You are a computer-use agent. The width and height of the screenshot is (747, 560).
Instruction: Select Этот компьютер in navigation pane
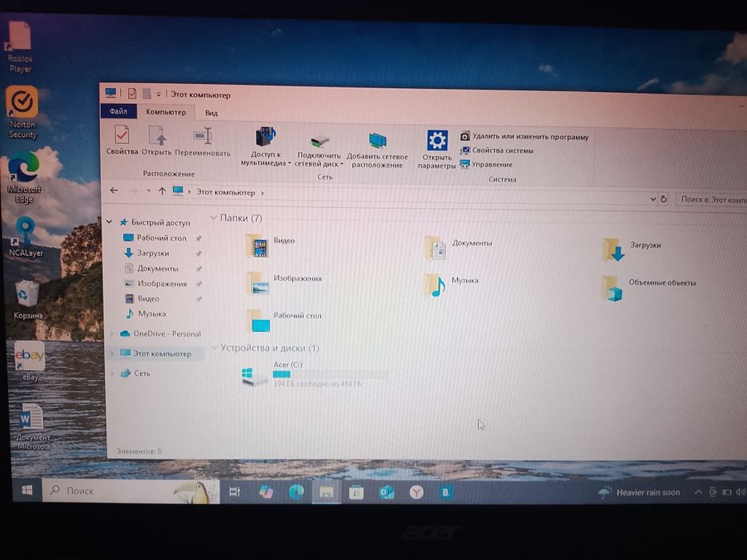point(156,354)
